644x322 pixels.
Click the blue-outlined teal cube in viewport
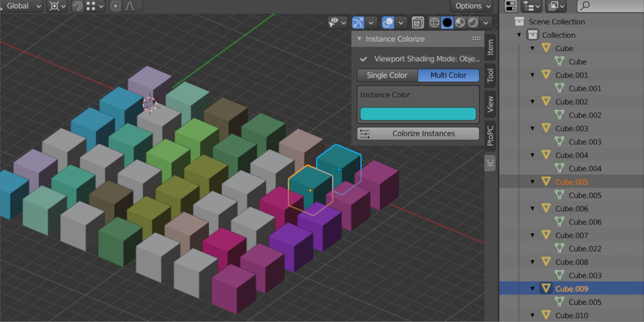pyautogui.click(x=339, y=169)
